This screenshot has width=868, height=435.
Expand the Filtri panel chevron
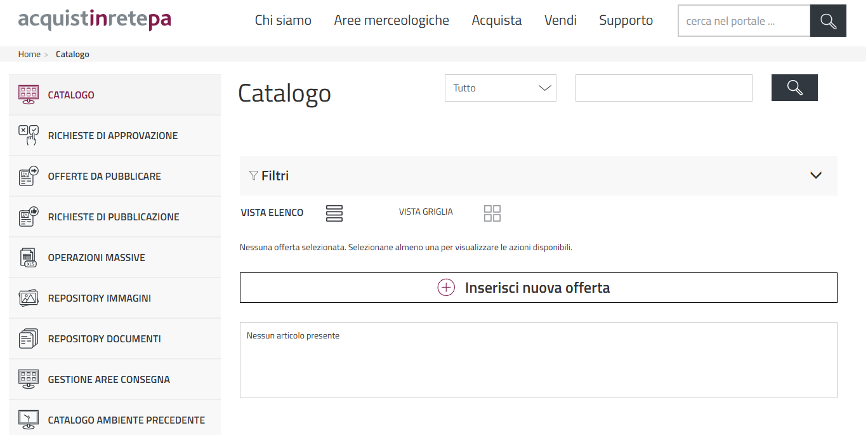click(816, 176)
